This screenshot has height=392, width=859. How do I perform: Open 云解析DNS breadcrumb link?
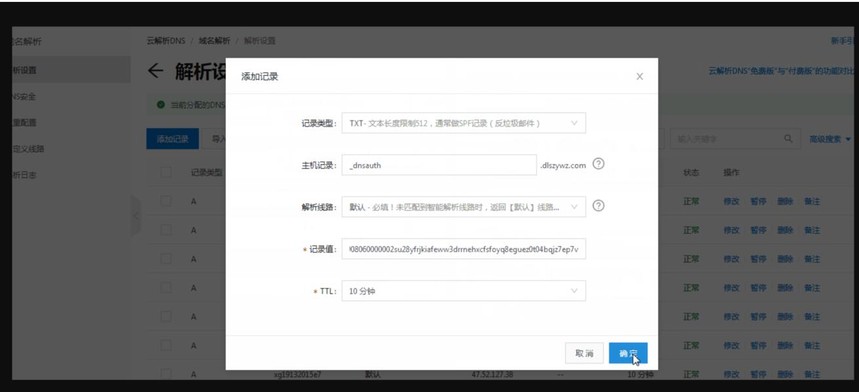[x=166, y=41]
